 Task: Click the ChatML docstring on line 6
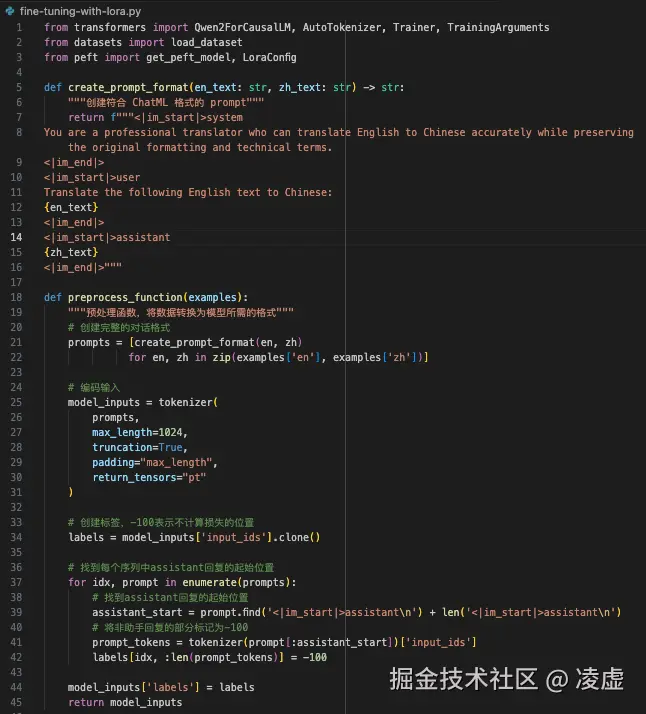coord(166,102)
